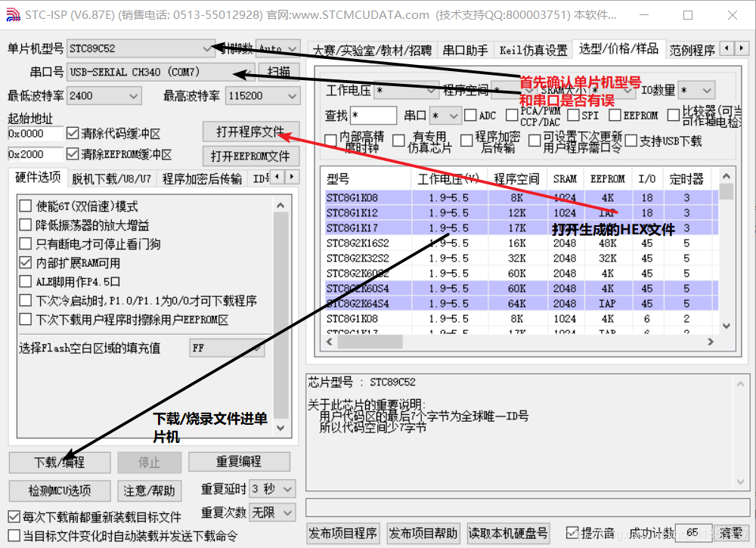
Task: Click hardware options list scroll up arrow
Action: click(280, 206)
